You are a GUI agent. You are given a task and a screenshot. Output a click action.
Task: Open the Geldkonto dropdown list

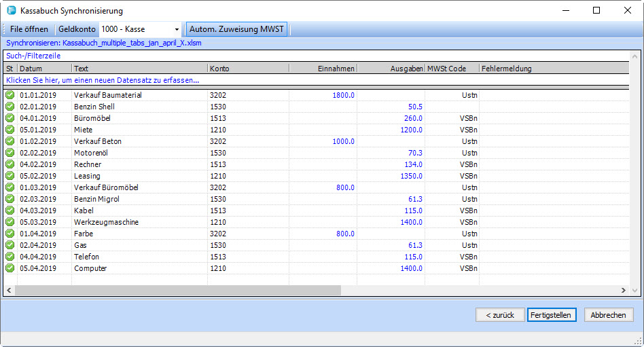click(177, 30)
